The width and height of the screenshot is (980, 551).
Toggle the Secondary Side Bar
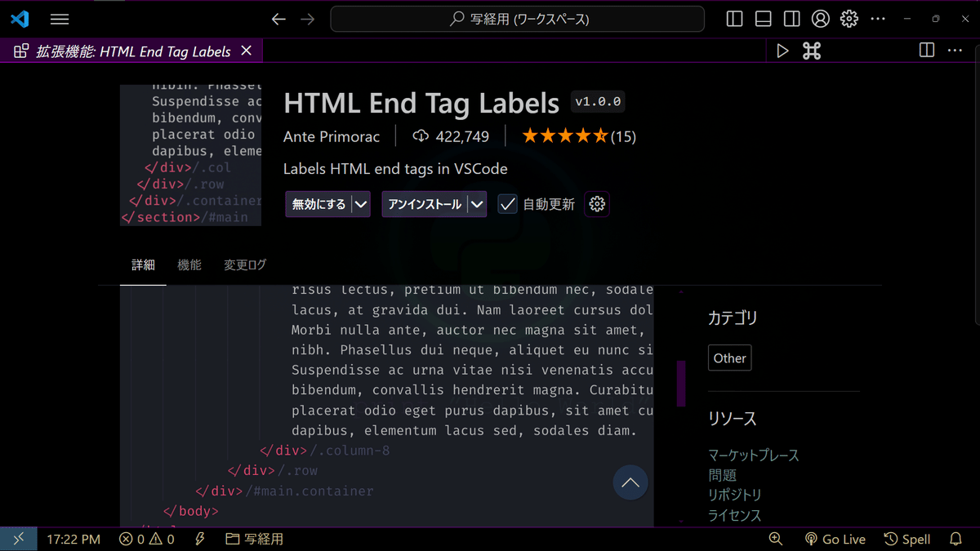click(x=790, y=18)
